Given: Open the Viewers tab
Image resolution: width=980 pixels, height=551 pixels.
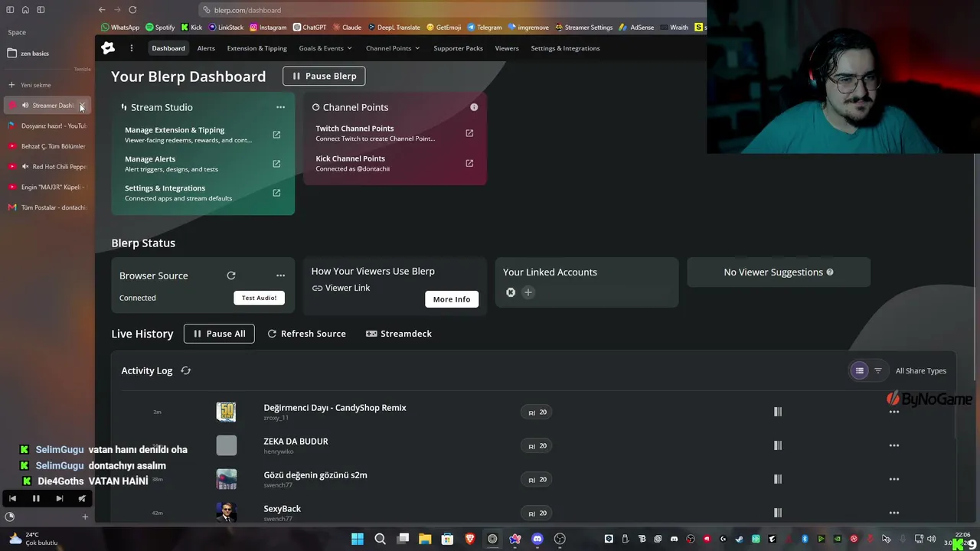Looking at the screenshot, I should (507, 48).
